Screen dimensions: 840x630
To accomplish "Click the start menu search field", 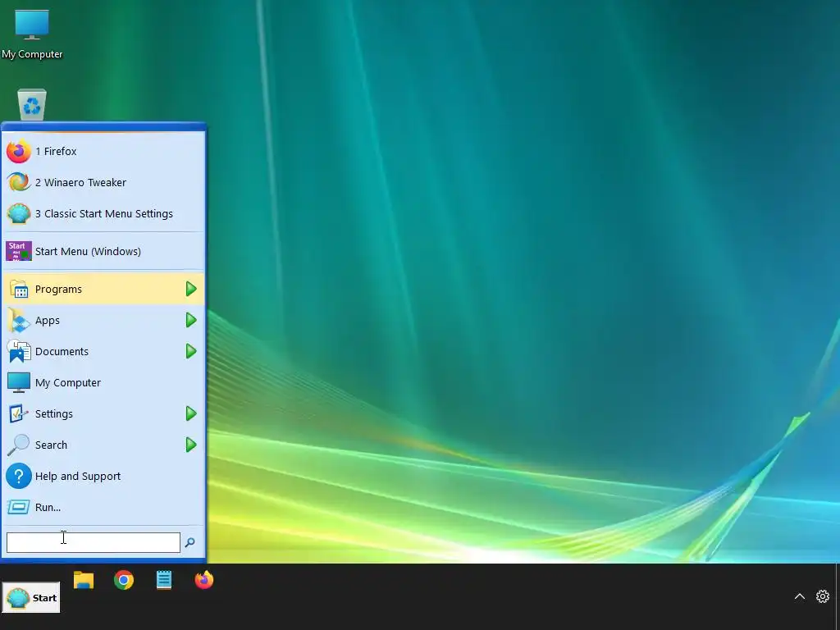I will (94, 543).
